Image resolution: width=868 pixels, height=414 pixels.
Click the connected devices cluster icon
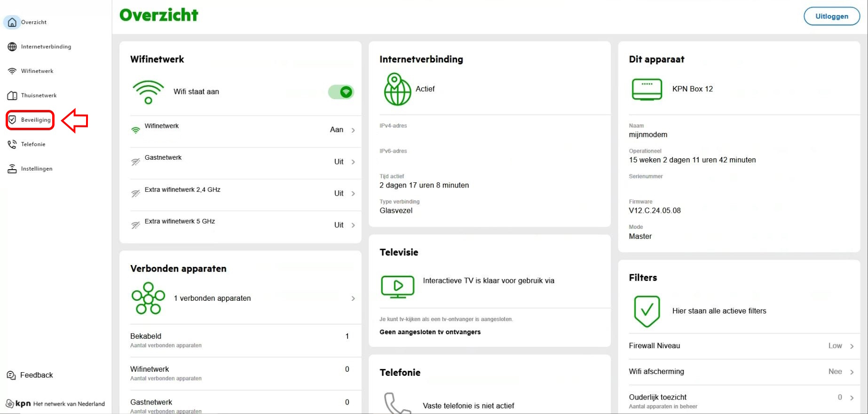[148, 298]
